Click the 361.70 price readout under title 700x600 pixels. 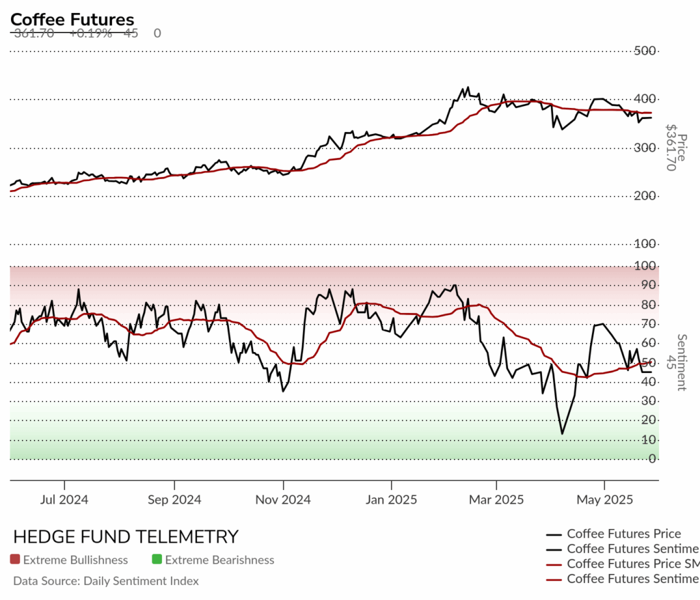point(34,33)
